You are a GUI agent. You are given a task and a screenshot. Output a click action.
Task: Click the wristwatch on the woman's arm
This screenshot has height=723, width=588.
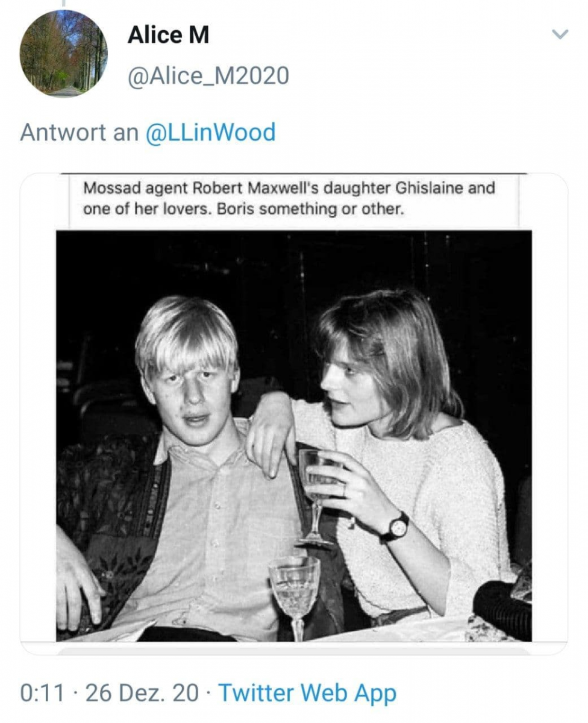[397, 527]
